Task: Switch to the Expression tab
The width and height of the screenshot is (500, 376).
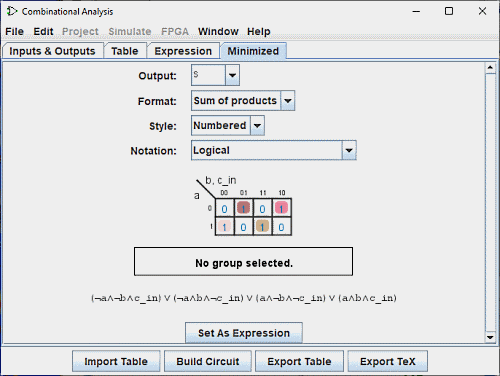Action: pyautogui.click(x=183, y=51)
